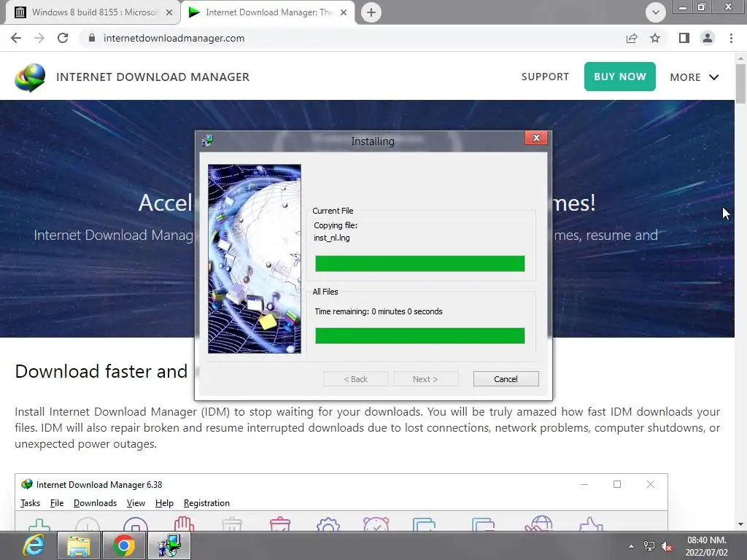Open INTERNET DOWNLOAD MANAGER home link
Viewport: 747px width, 560px height.
153,77
